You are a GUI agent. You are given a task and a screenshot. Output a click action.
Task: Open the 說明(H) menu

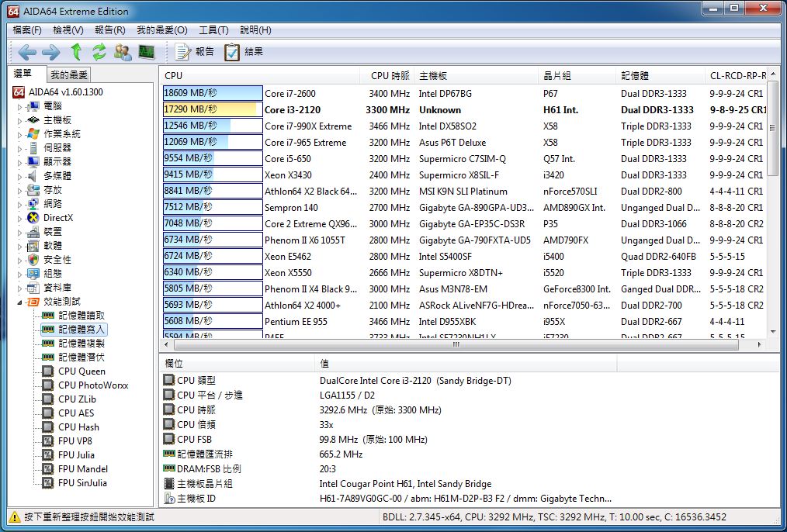pos(255,30)
